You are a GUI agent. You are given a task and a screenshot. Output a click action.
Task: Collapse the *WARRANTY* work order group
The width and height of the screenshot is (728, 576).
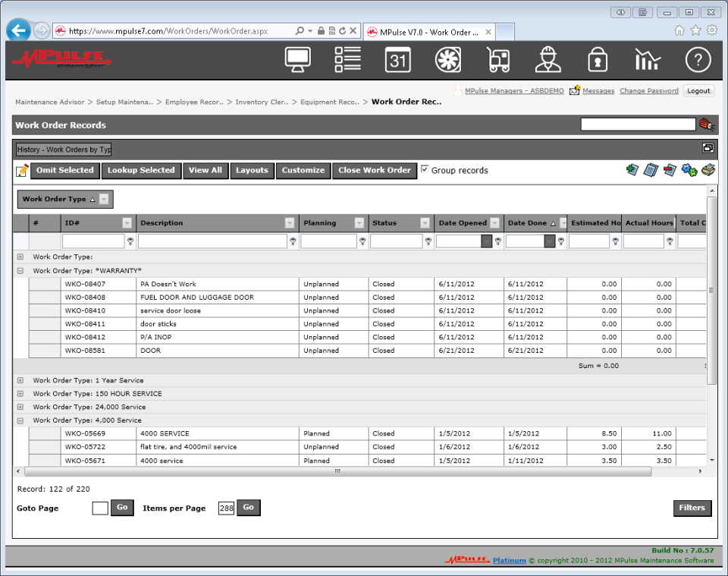20,270
